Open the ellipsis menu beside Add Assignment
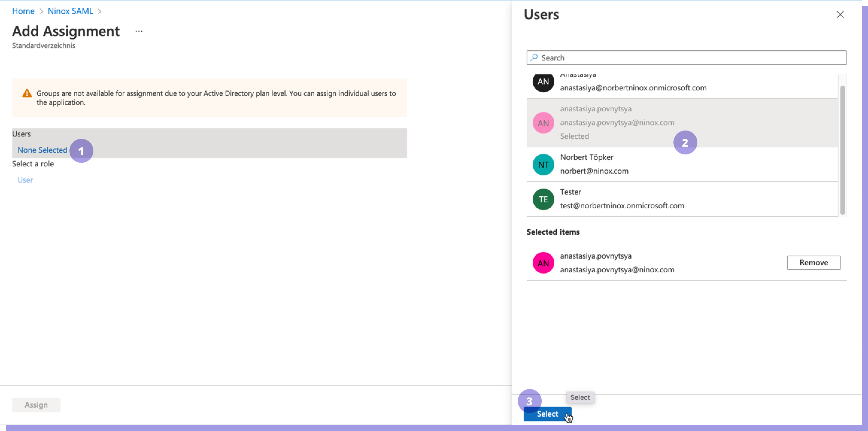This screenshot has height=431, width=868. pyautogui.click(x=139, y=31)
